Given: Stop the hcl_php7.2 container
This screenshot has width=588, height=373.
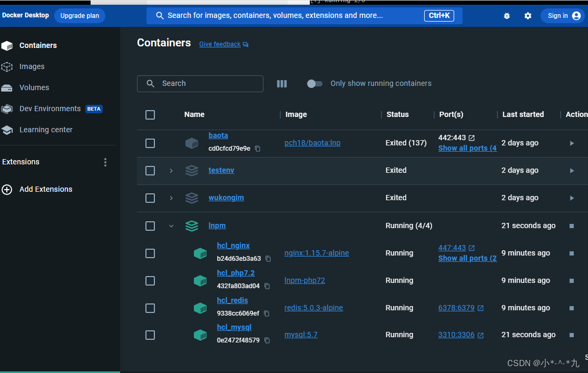Looking at the screenshot, I should pos(572,281).
